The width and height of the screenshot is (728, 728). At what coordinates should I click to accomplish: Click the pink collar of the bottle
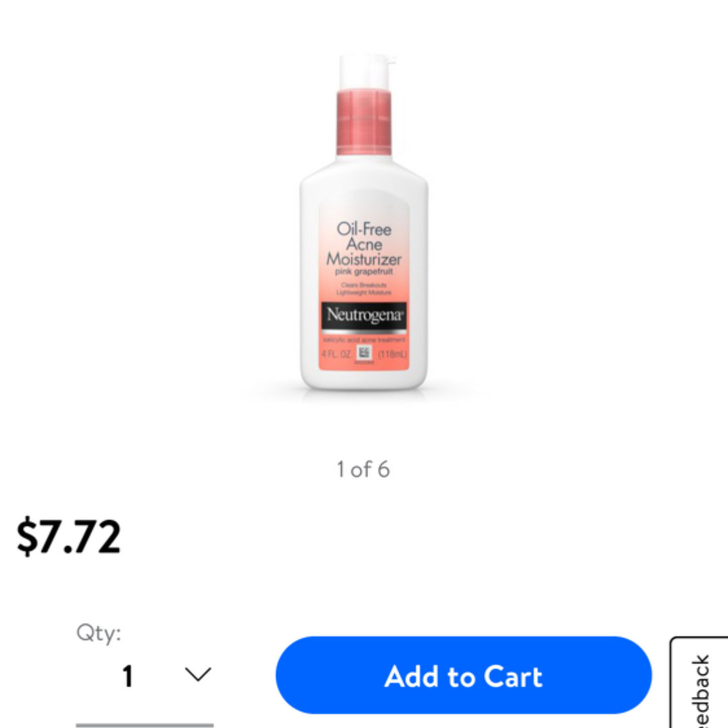click(x=364, y=123)
